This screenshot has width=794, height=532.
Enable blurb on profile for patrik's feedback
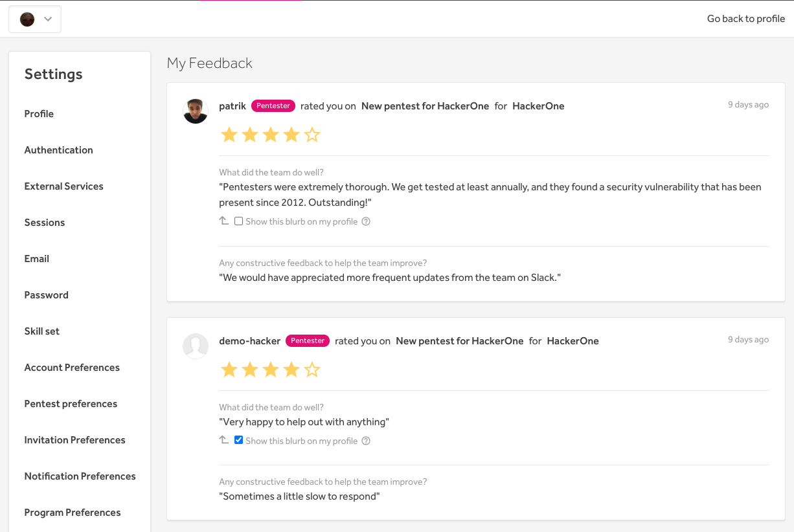click(x=239, y=221)
